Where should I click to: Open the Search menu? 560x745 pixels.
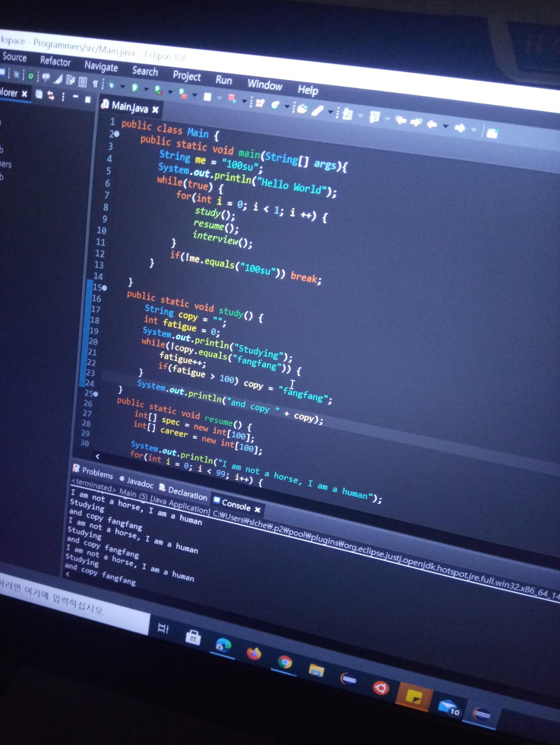tap(145, 71)
